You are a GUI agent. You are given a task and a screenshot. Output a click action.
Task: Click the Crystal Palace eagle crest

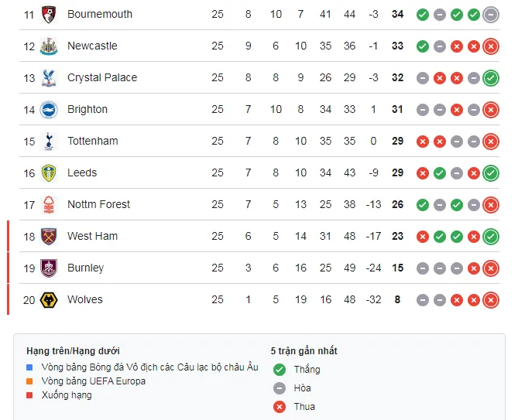click(50, 77)
